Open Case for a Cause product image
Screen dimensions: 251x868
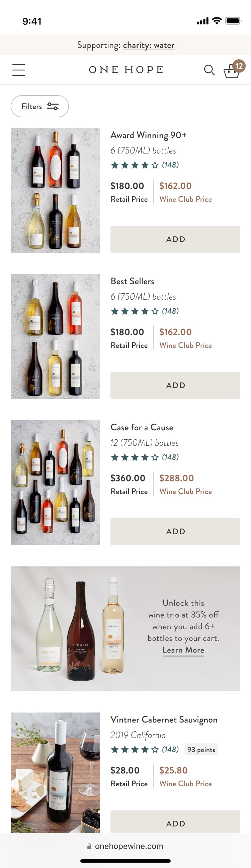coord(55,483)
